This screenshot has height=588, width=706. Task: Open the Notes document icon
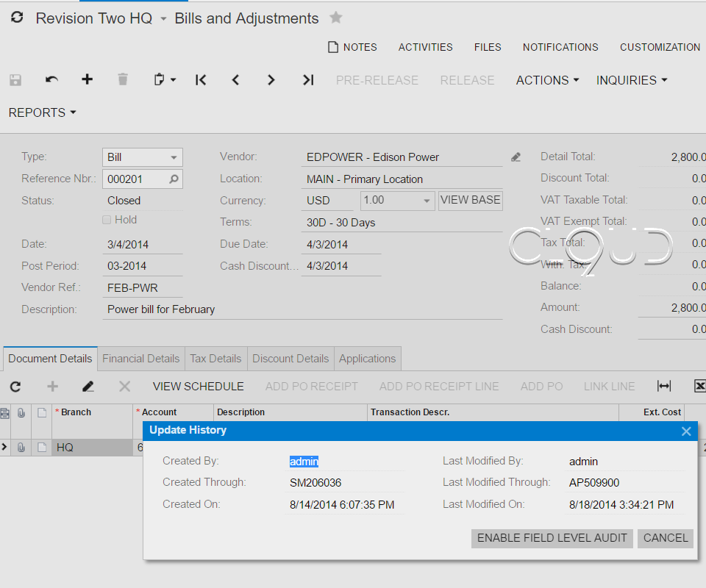pos(333,47)
